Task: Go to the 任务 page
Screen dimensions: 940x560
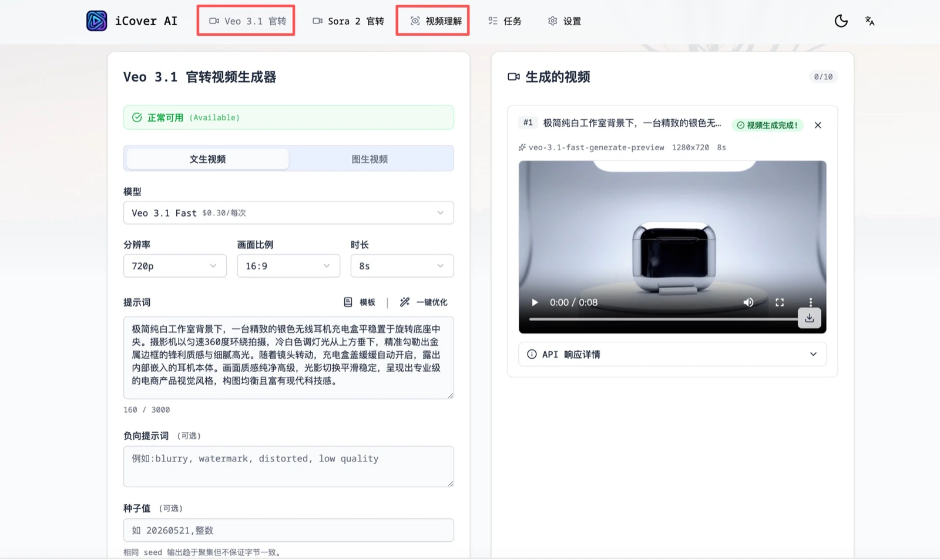Action: [x=505, y=21]
